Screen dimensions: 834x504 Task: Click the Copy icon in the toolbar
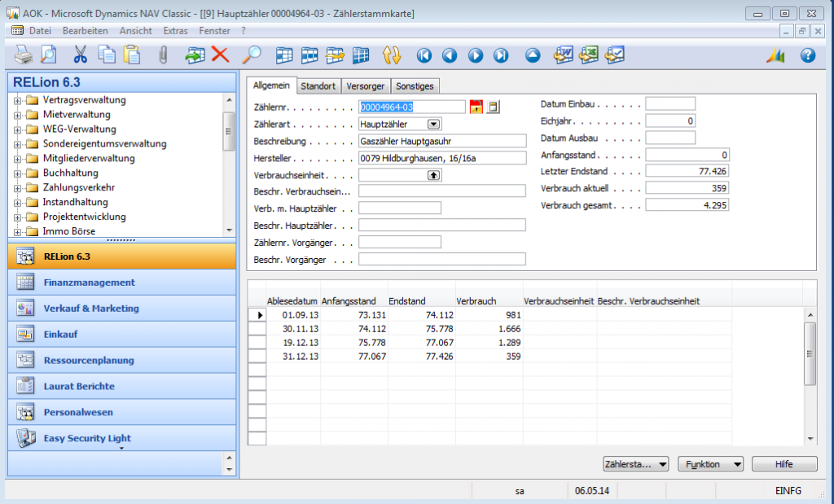coord(107,55)
